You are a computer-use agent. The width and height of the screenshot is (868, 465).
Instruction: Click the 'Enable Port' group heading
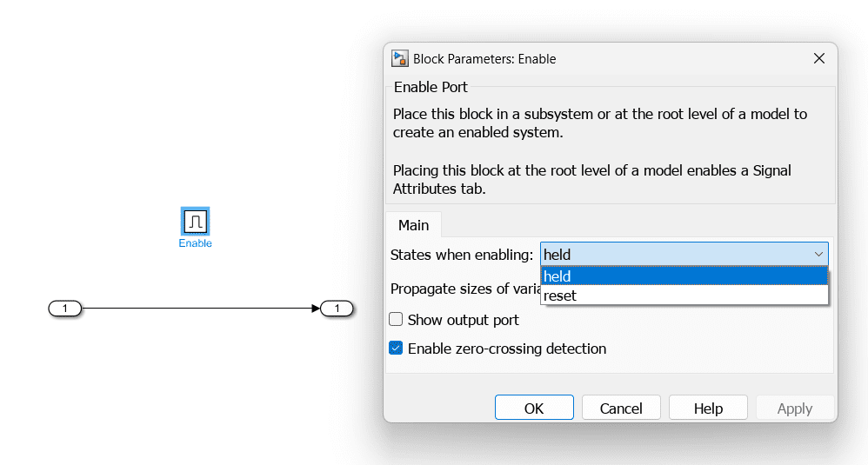point(431,87)
